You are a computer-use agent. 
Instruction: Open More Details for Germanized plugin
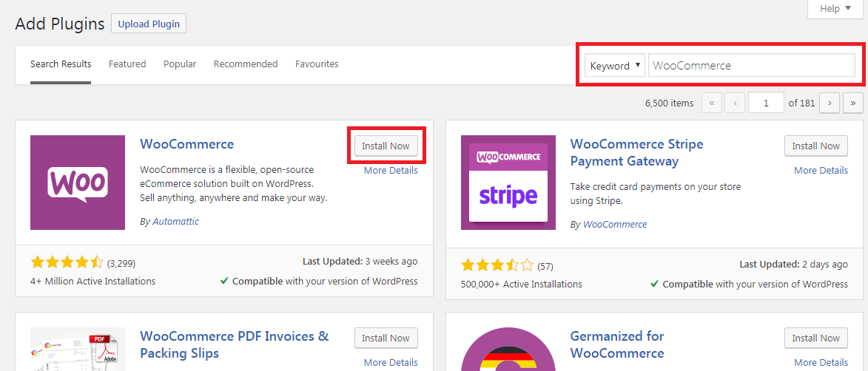[821, 362]
